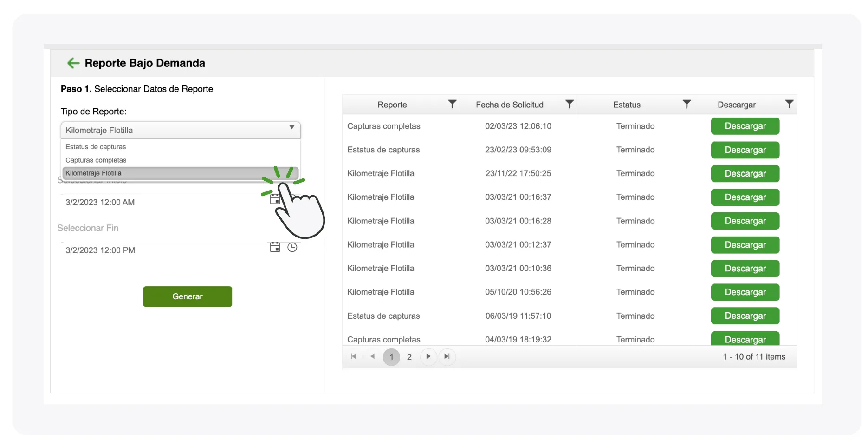Select page 1 in the pager
This screenshot has height=447, width=868.
click(x=391, y=357)
